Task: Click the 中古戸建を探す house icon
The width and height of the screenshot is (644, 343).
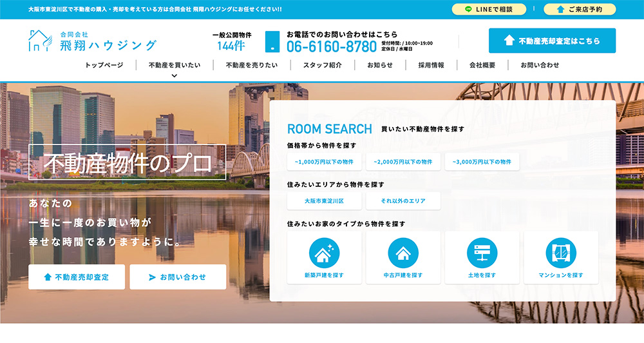Action: pyautogui.click(x=403, y=253)
